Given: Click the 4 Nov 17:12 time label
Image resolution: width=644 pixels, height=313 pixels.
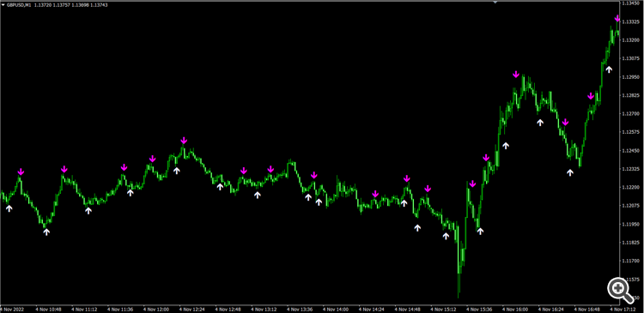Looking at the screenshot, I should click(623, 310).
